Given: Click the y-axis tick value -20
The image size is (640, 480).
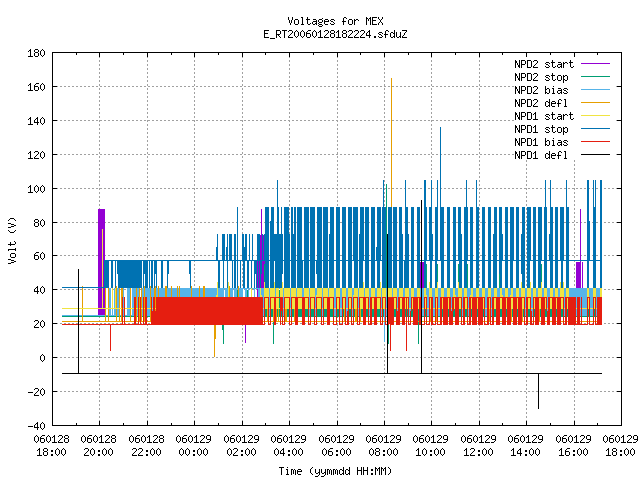Looking at the screenshot, I should 36,391.
